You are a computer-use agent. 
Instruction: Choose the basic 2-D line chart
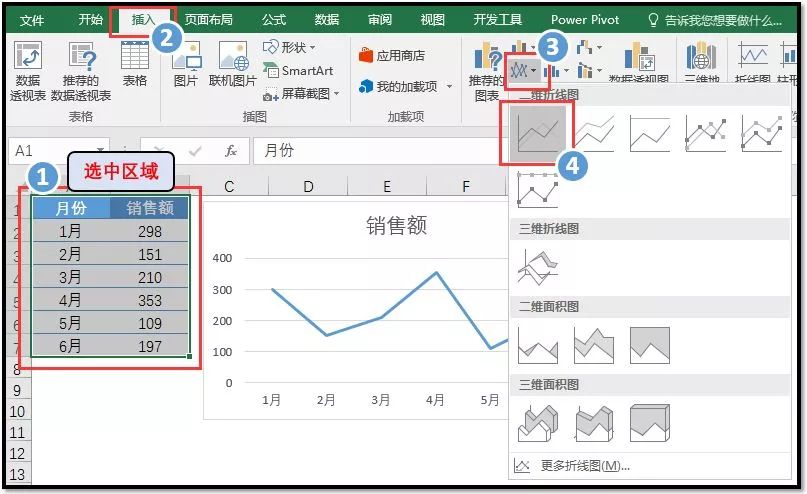click(538, 132)
